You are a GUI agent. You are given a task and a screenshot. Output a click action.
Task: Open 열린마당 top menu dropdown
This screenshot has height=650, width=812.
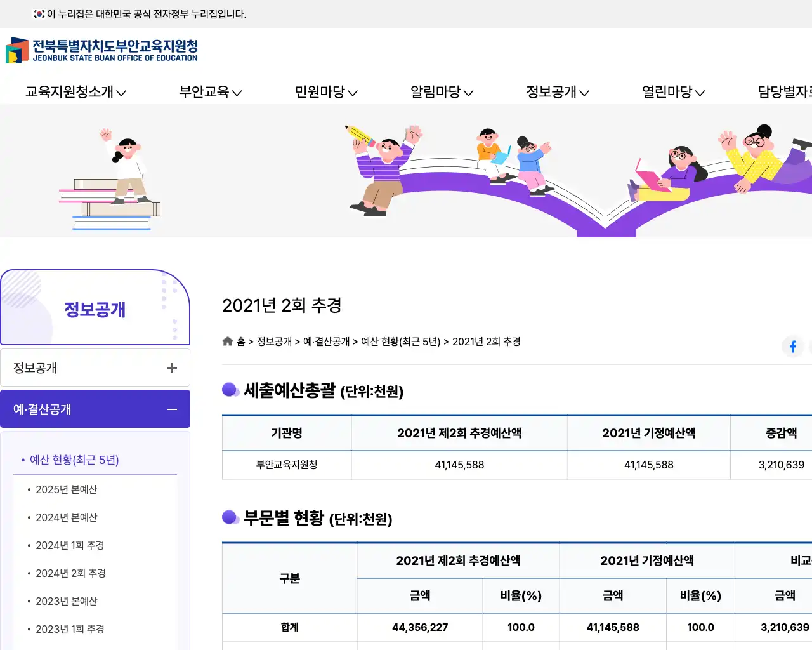pos(674,92)
